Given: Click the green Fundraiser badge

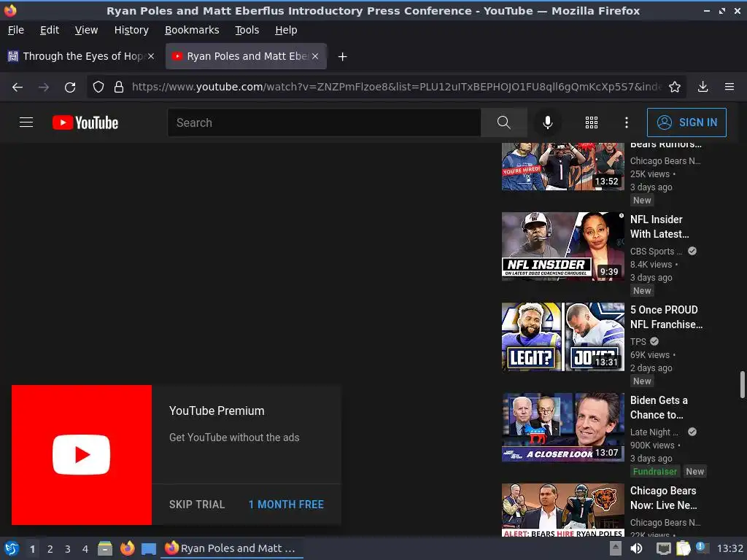Looking at the screenshot, I should click(x=654, y=472).
